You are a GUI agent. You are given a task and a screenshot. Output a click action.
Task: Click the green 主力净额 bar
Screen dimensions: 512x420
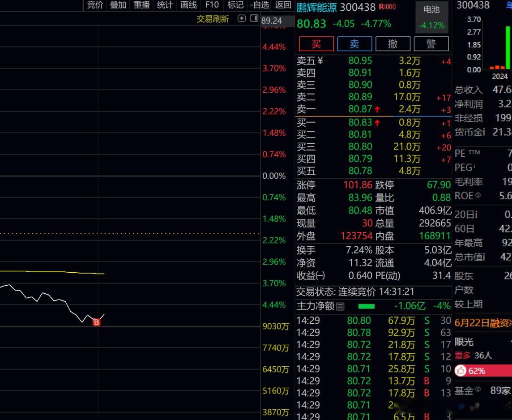click(x=367, y=306)
